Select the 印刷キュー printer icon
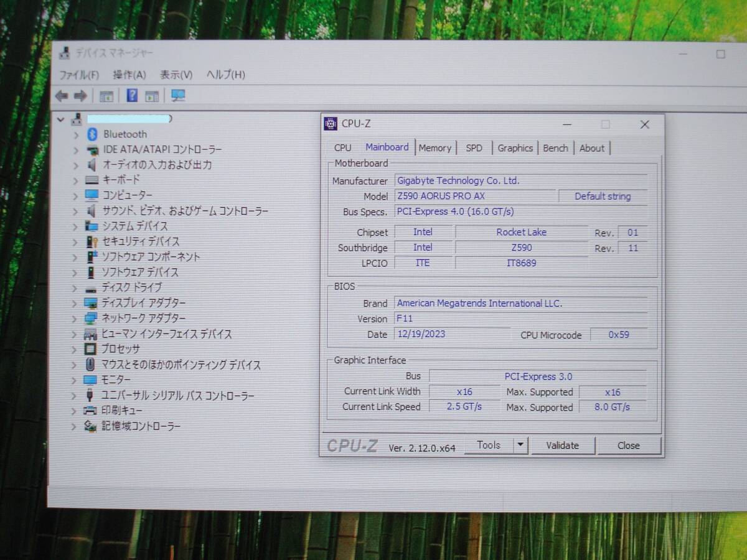747x560 pixels. (x=90, y=411)
